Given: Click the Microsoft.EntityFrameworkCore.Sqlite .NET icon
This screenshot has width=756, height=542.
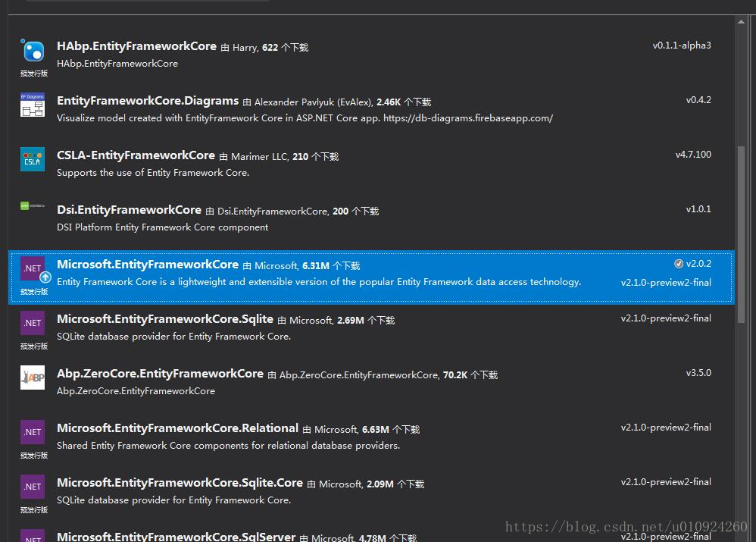Looking at the screenshot, I should pyautogui.click(x=33, y=323).
